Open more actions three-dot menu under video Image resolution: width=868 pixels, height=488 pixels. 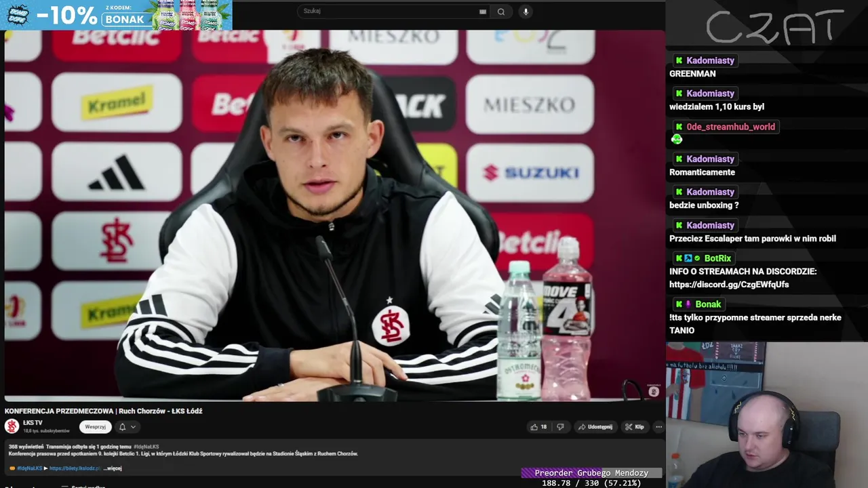tap(658, 427)
